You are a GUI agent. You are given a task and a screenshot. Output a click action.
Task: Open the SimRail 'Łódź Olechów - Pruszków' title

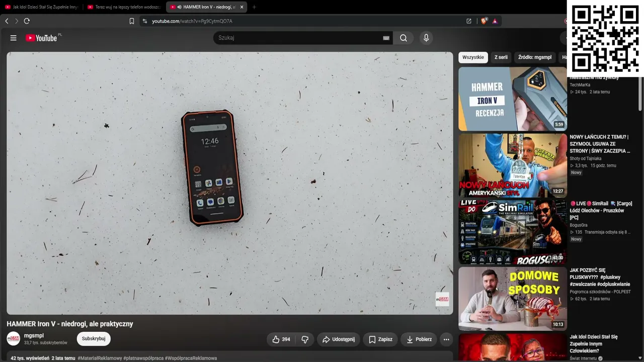pos(601,211)
